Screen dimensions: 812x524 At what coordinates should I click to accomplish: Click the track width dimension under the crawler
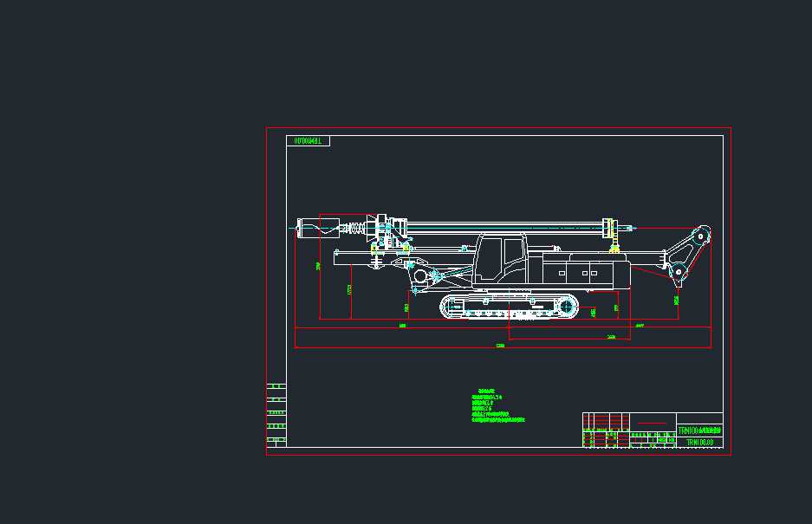(400, 327)
